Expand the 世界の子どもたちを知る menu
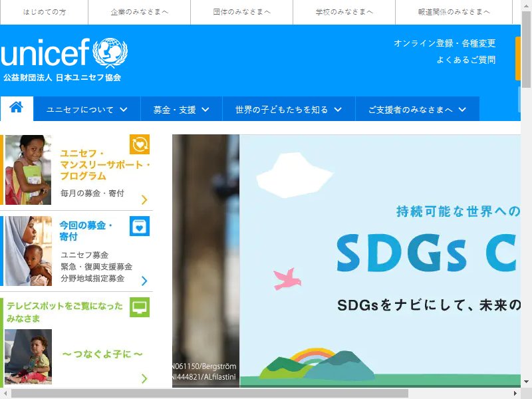The width and height of the screenshot is (532, 399). [x=289, y=109]
